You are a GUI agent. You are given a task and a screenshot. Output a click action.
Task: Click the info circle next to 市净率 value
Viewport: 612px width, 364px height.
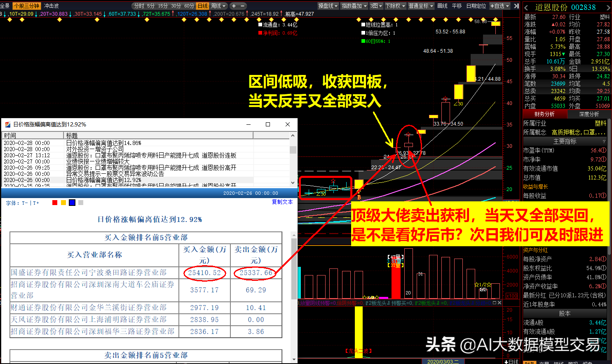(x=604, y=159)
